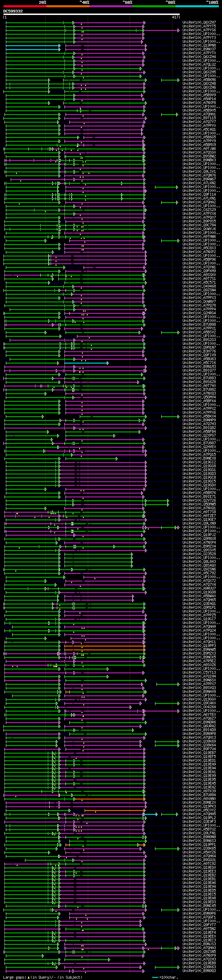Select the label UniRef100_Q0WVJ6
Screen dimensions: 222x980
pos(199,229)
